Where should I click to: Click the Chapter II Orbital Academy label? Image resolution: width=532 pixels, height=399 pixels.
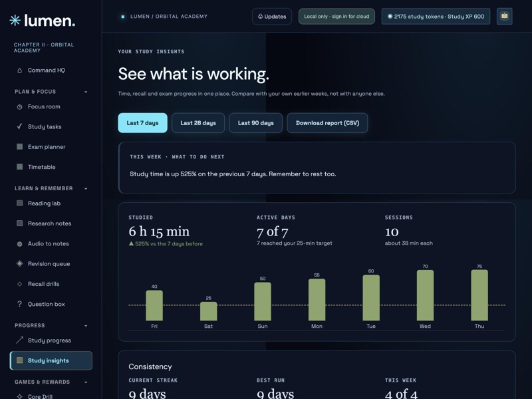tap(44, 47)
